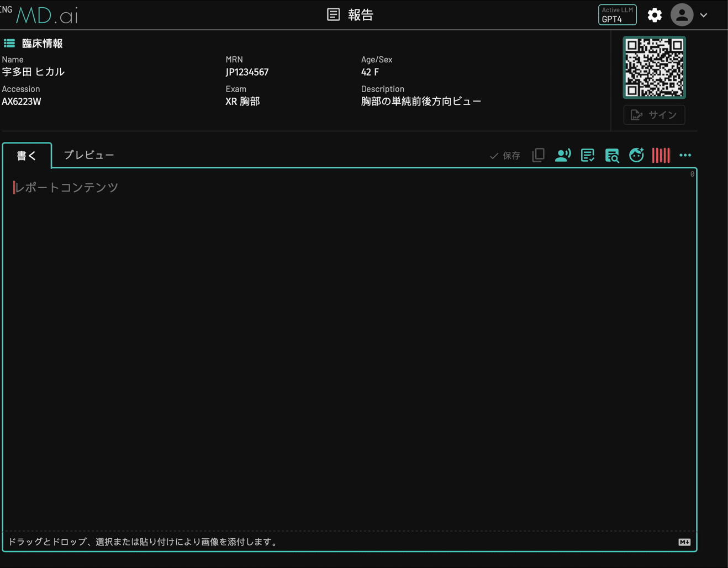Open the Active LLM GPT4 selector
728x568 pixels.
(x=617, y=15)
